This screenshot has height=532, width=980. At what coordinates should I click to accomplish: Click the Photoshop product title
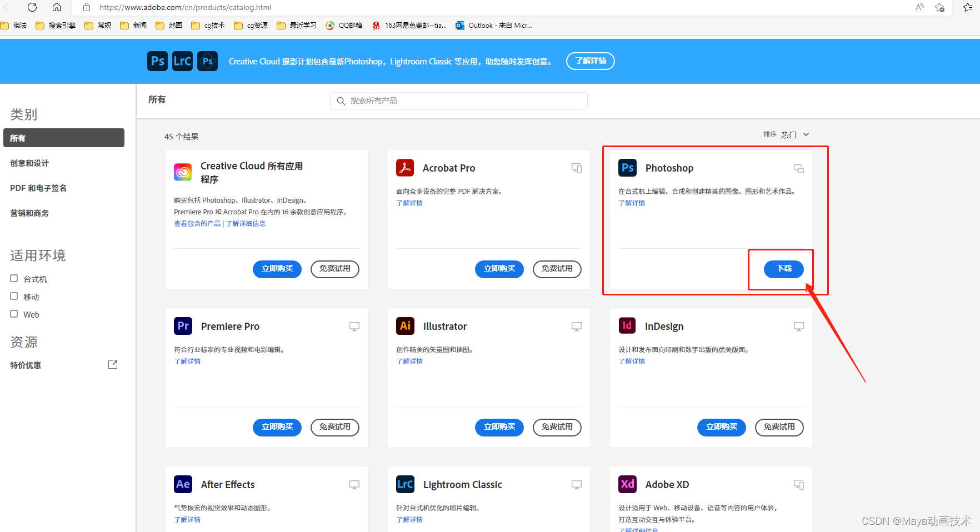click(x=669, y=168)
